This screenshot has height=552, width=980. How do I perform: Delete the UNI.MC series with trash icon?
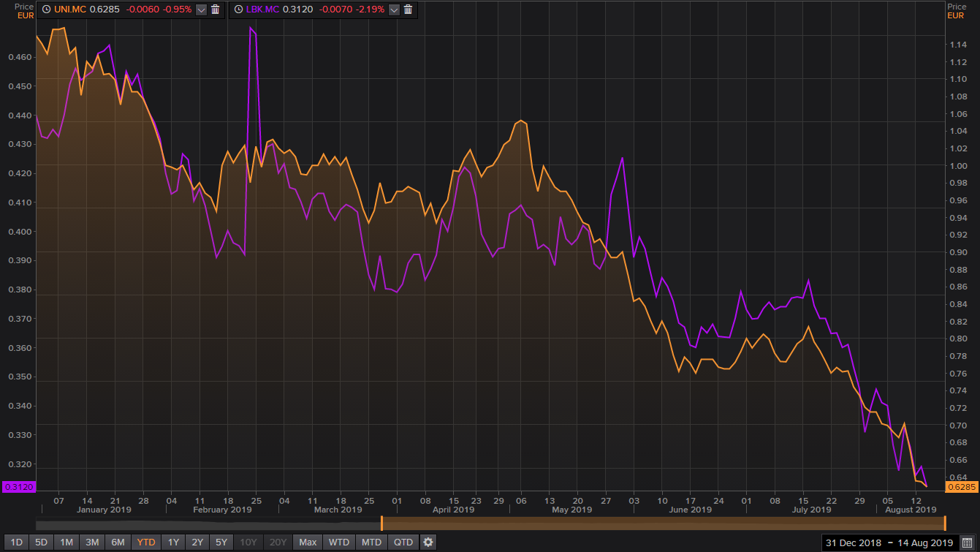215,10
